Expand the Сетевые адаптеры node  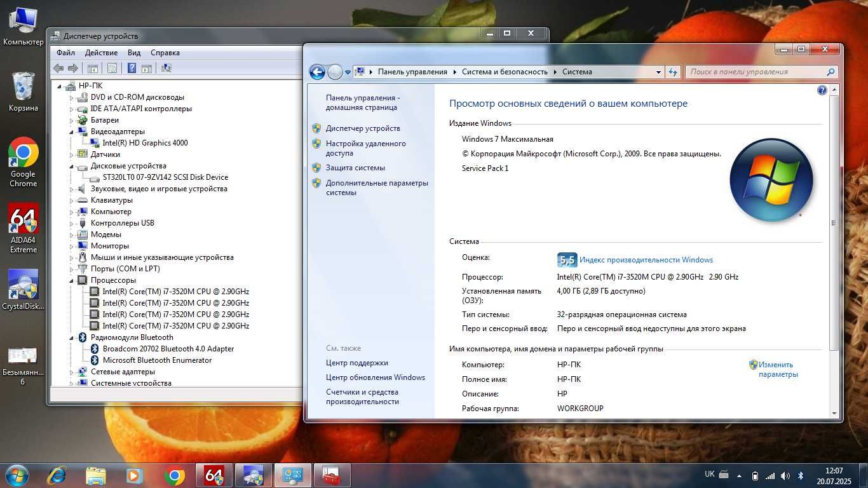tap(72, 372)
